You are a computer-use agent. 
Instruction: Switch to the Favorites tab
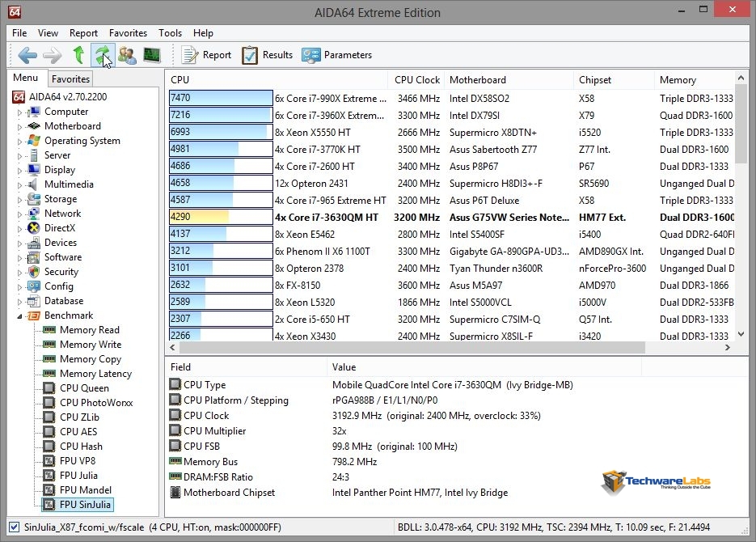click(70, 78)
